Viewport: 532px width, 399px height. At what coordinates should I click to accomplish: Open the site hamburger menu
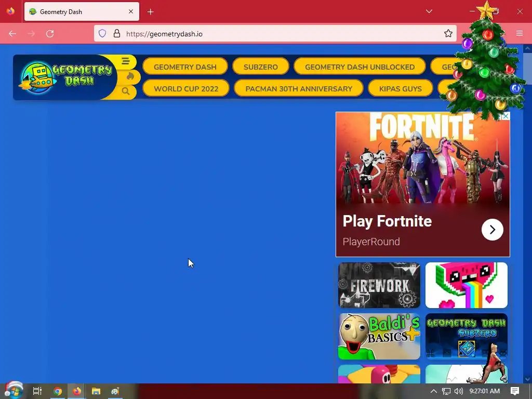pos(125,61)
